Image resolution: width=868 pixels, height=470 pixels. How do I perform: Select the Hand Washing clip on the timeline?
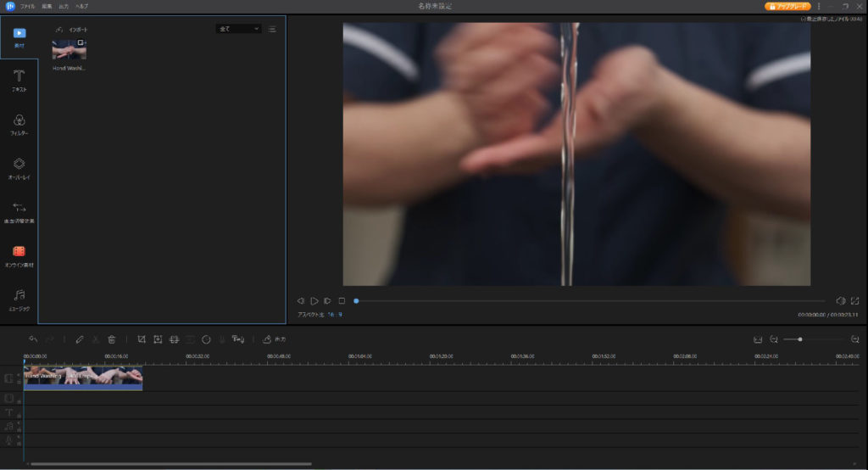click(83, 378)
